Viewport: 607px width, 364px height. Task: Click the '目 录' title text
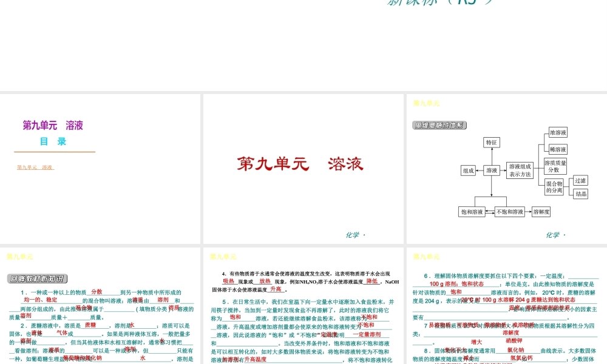coord(53,141)
